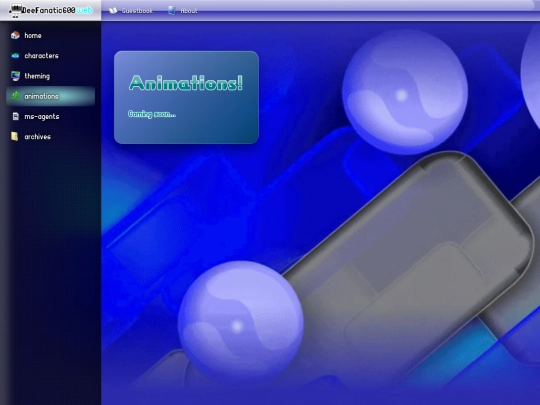Open the archives section
Viewport: 540px width, 405px height.
click(x=38, y=137)
